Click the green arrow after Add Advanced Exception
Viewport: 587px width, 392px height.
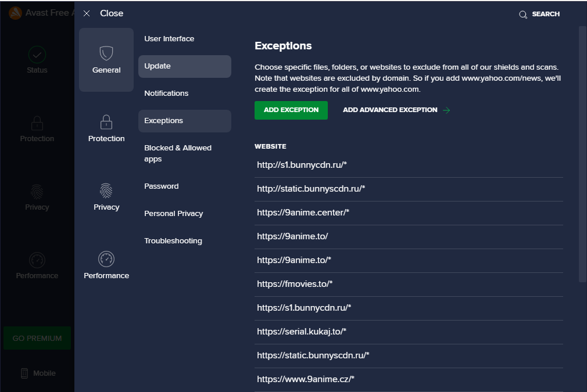[x=446, y=110]
